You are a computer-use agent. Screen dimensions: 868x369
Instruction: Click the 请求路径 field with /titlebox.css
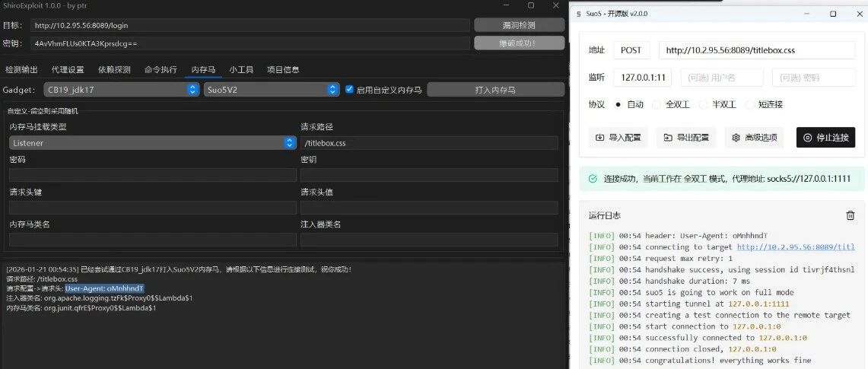[429, 143]
